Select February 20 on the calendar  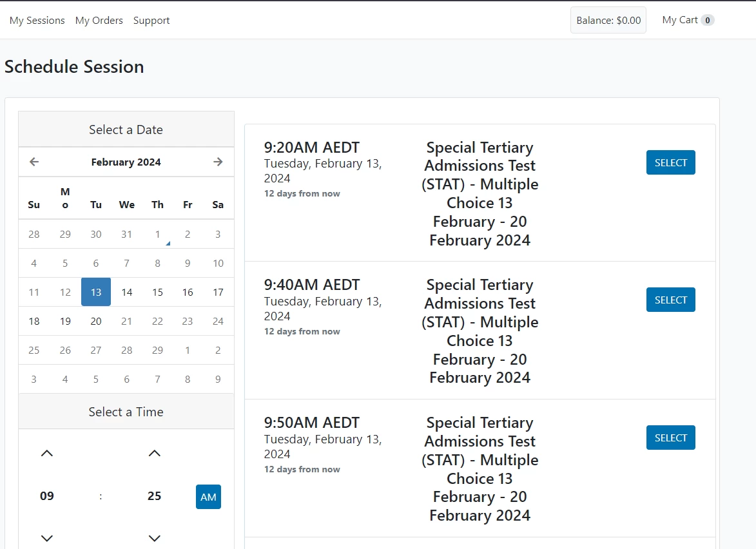(95, 321)
